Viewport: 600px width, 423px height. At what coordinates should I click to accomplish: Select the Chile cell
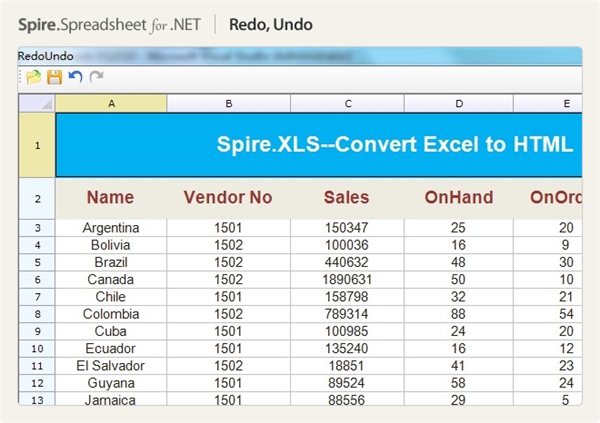pyautogui.click(x=111, y=297)
